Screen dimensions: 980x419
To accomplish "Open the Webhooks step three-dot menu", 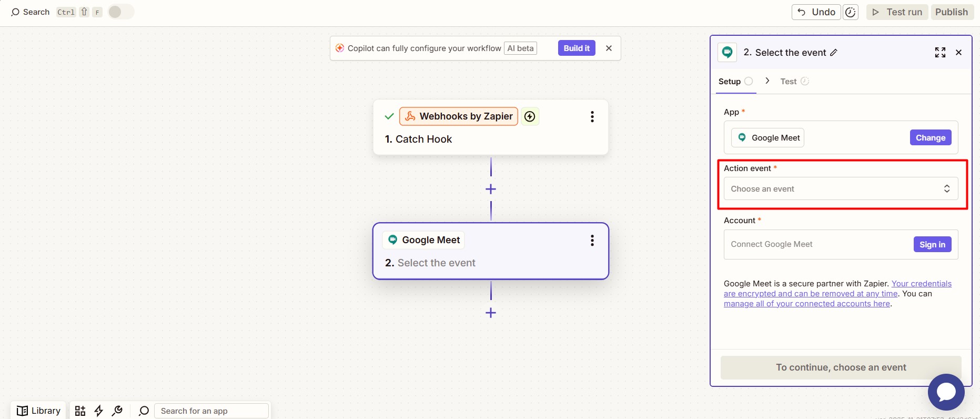I will click(x=592, y=117).
